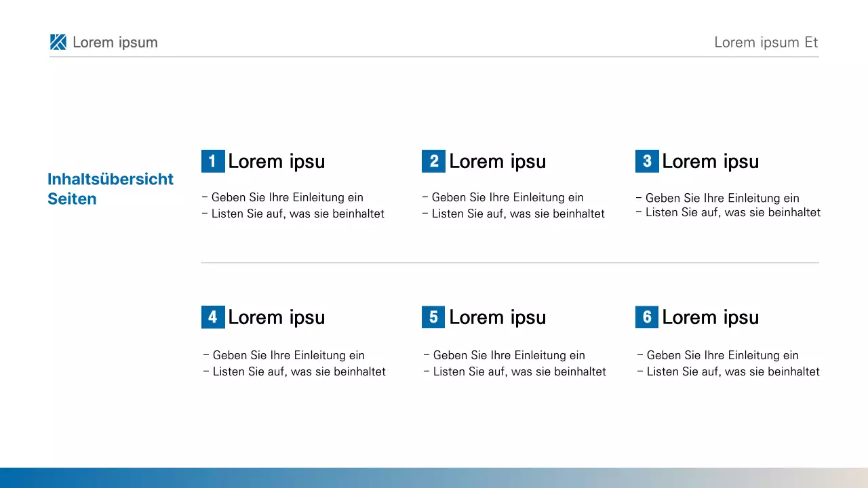This screenshot has width=868, height=488.
Task: Select the number 1 blue badge
Action: pyautogui.click(x=213, y=161)
